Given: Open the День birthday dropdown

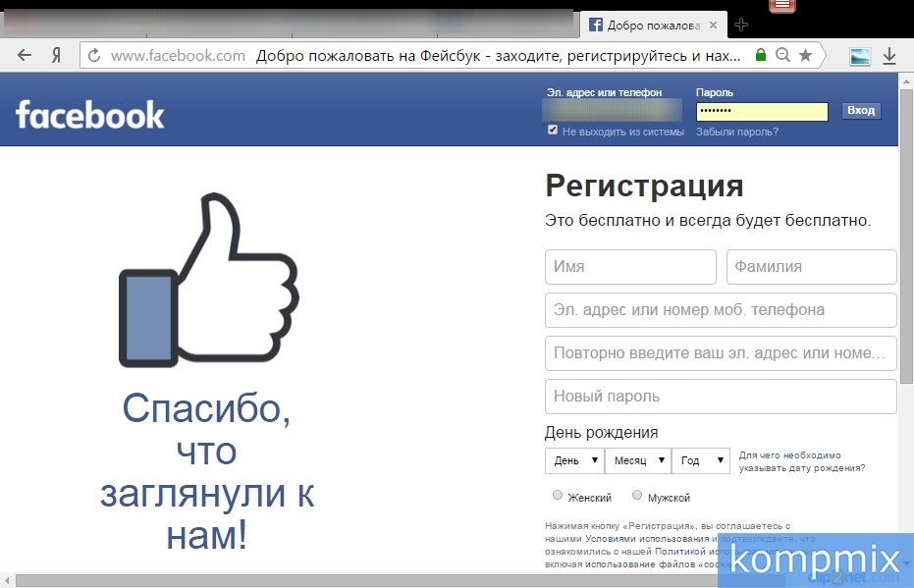Looking at the screenshot, I should click(x=574, y=460).
